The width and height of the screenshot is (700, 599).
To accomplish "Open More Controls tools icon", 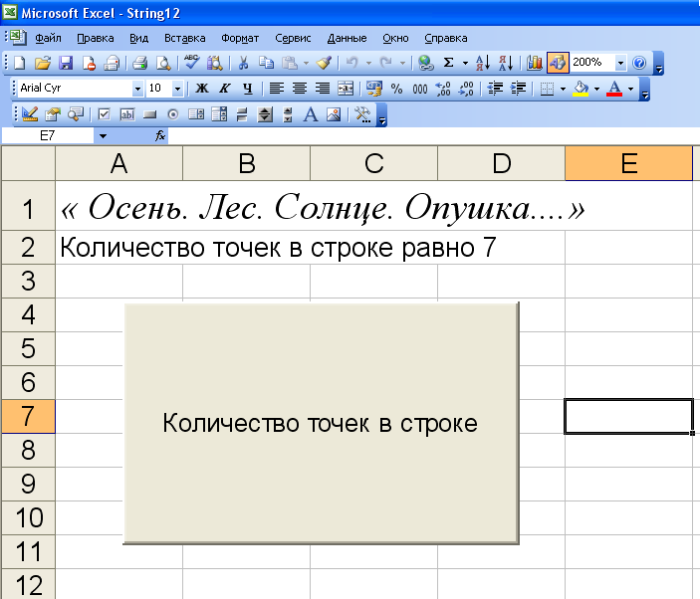I will tap(362, 114).
